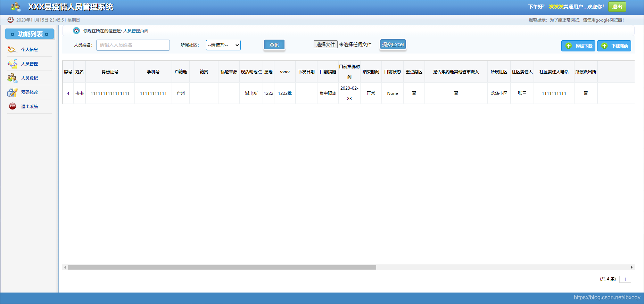Click the 所属社区 column header
644x304 pixels.
coord(499,72)
